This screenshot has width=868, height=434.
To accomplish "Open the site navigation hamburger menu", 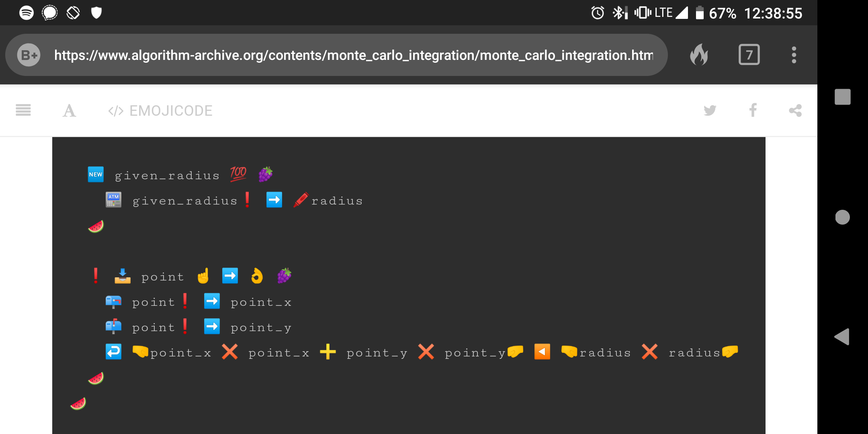I will coord(23,111).
